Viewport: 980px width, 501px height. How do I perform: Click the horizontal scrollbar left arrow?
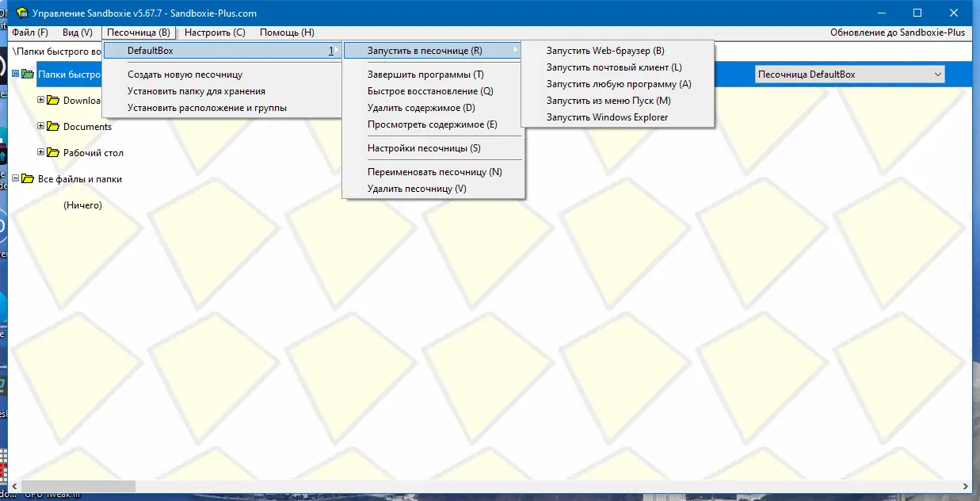point(14,486)
